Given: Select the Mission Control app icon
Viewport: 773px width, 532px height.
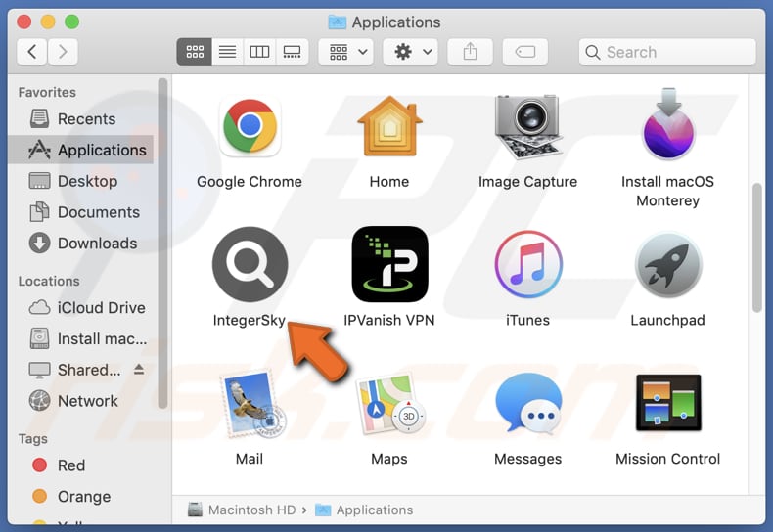Looking at the screenshot, I should click(668, 403).
